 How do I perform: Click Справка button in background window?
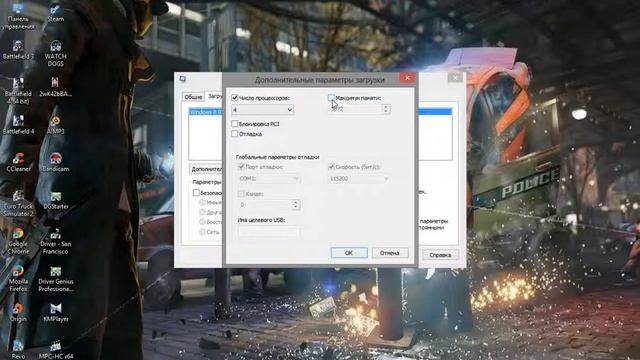tap(440, 255)
